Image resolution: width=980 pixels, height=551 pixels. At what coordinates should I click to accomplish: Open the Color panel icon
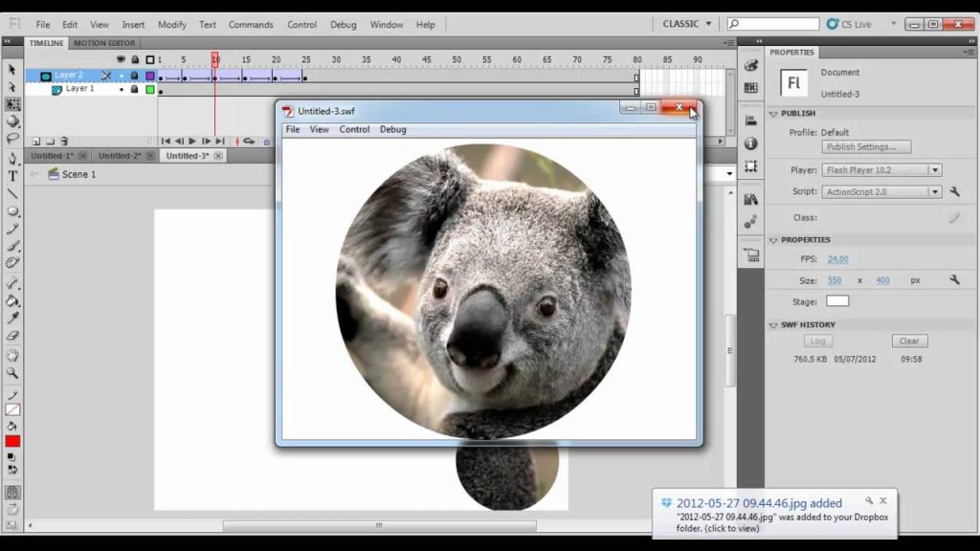pos(750,65)
